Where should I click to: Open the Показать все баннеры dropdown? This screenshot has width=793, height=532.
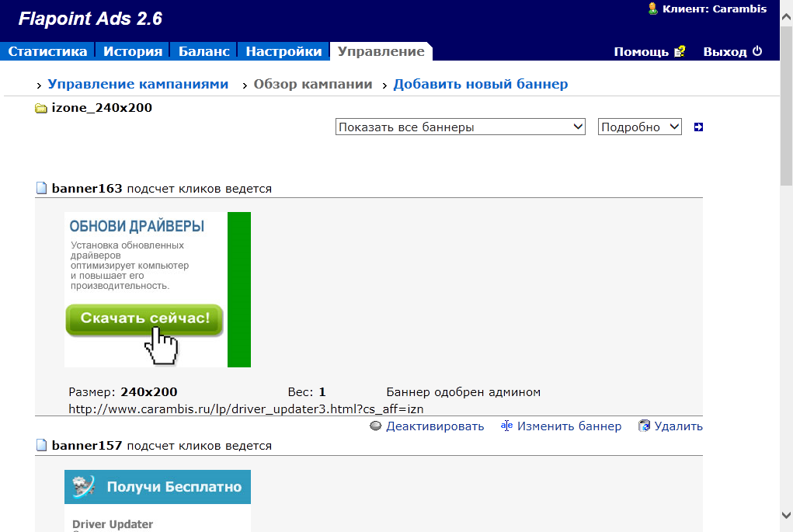pyautogui.click(x=461, y=127)
